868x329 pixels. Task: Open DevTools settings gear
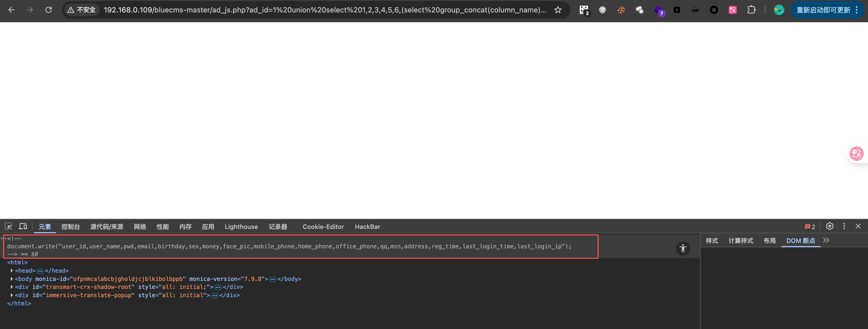[x=830, y=226]
